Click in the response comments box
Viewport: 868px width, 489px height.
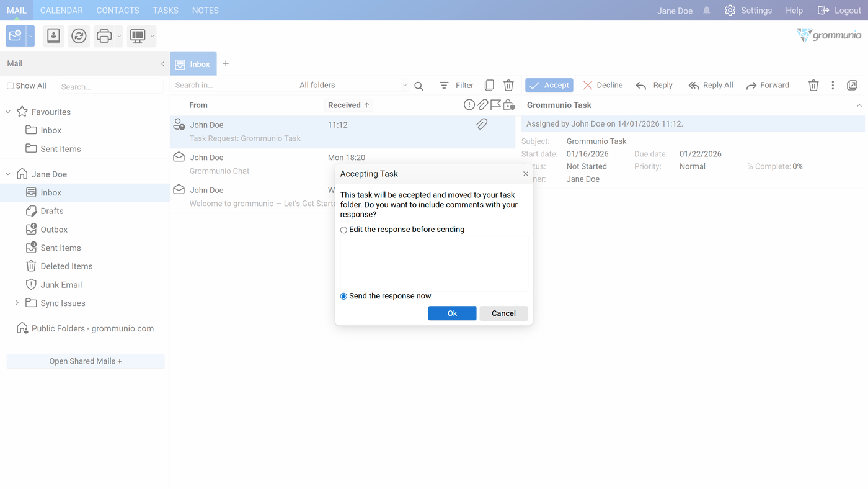click(434, 263)
